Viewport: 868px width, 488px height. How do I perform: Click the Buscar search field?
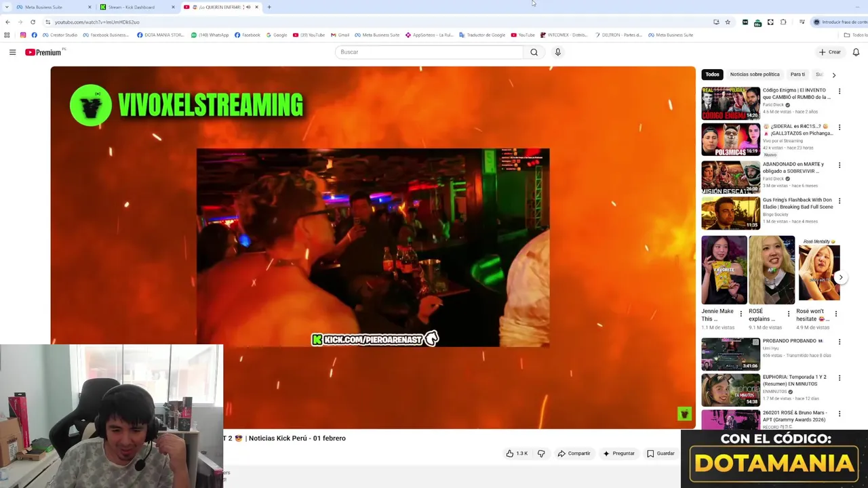point(429,52)
